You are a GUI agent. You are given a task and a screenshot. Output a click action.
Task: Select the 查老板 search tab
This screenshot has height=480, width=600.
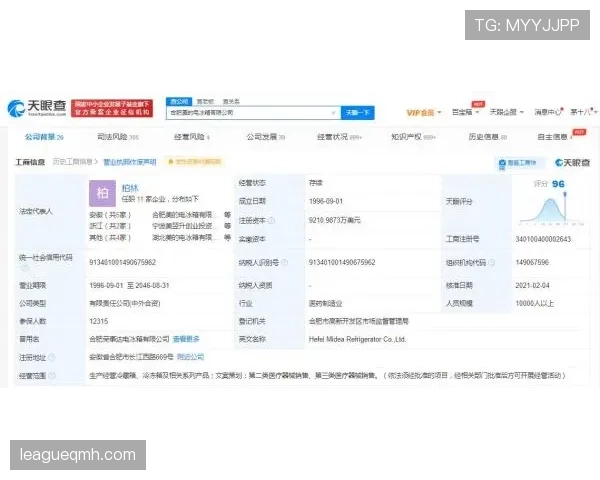coord(205,101)
